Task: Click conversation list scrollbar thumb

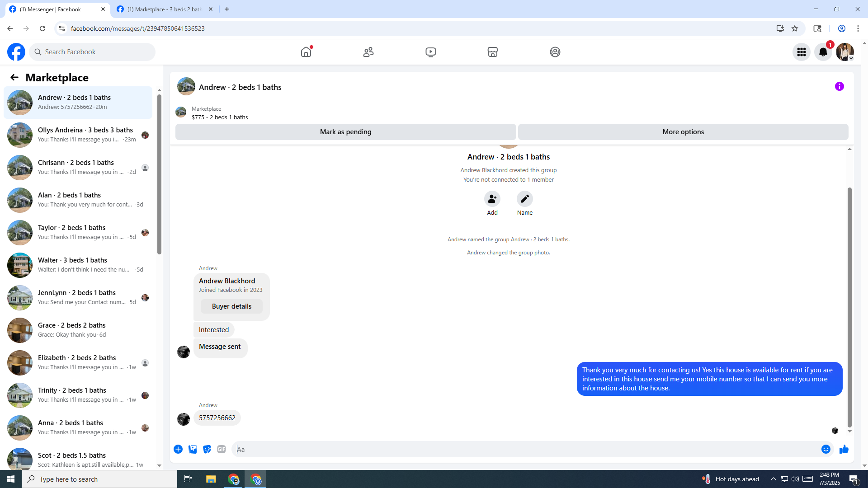Action: pyautogui.click(x=159, y=174)
